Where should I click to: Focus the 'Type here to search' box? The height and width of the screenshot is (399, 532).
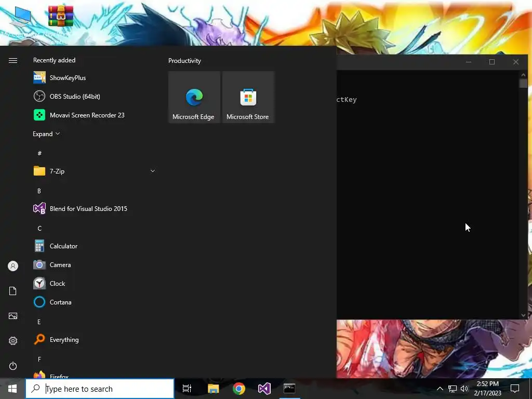click(x=100, y=389)
